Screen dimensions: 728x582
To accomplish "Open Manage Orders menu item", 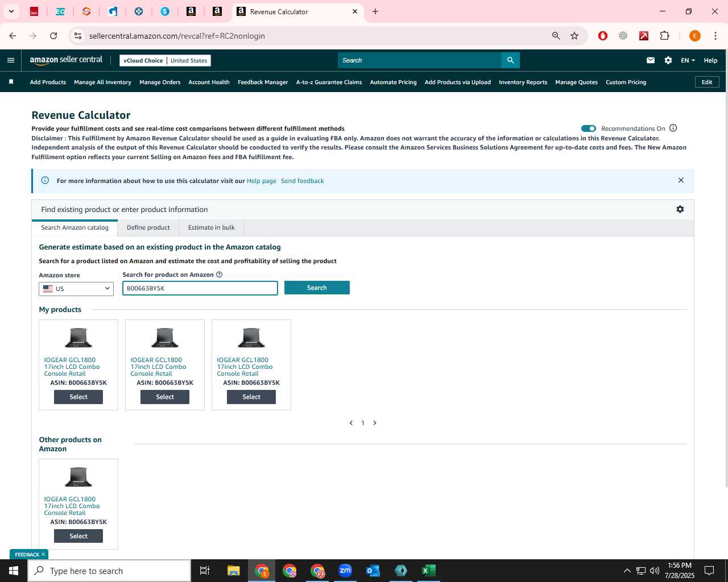I will 160,82.
